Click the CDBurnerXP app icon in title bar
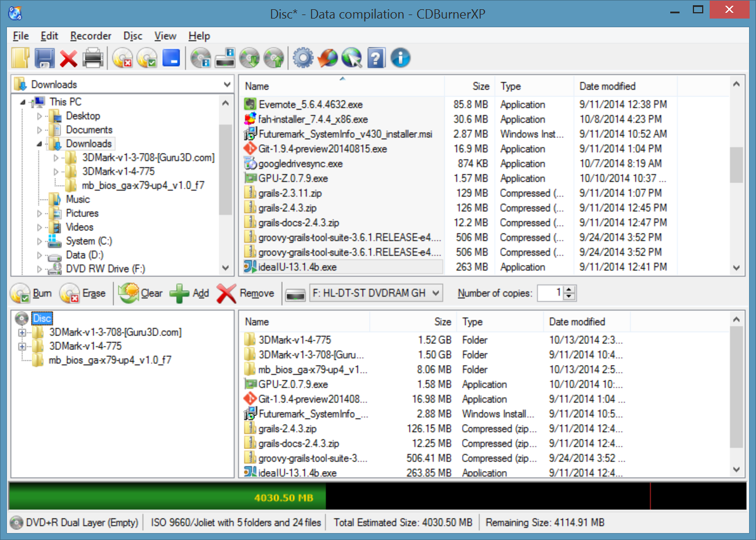This screenshot has width=756, height=540. pos(16,13)
